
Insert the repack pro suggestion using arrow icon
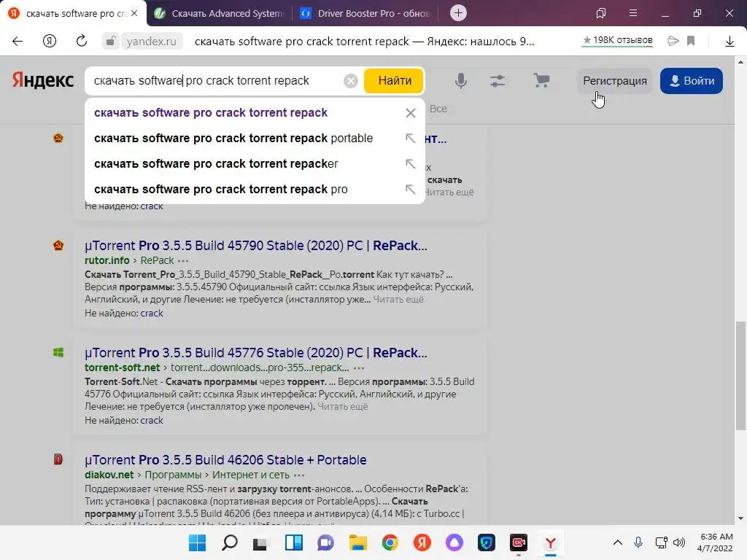(x=410, y=189)
